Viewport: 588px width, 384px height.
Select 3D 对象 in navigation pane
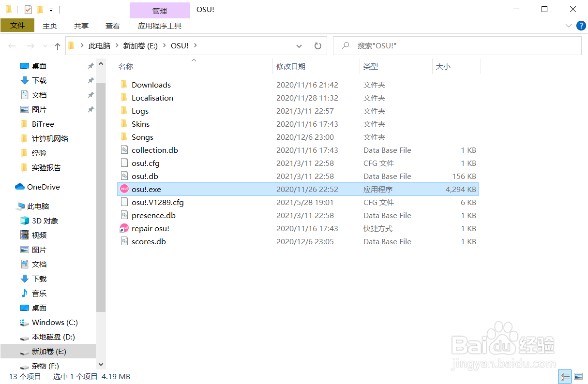click(39, 221)
